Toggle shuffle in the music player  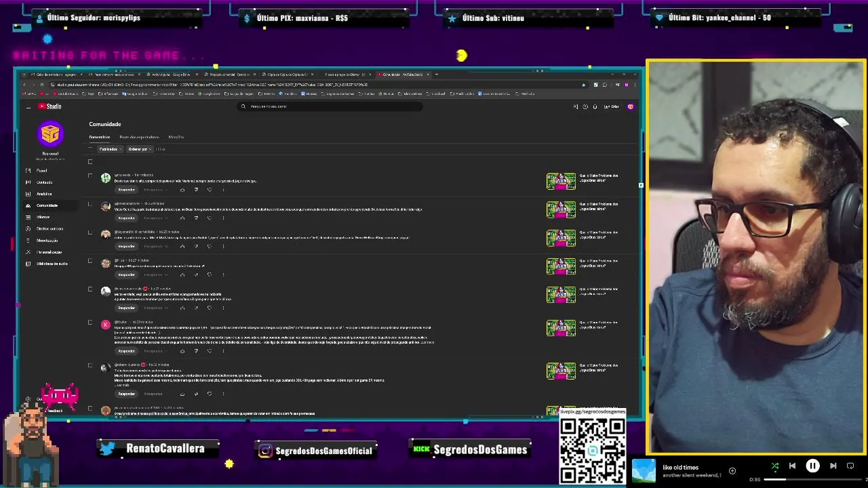775,466
